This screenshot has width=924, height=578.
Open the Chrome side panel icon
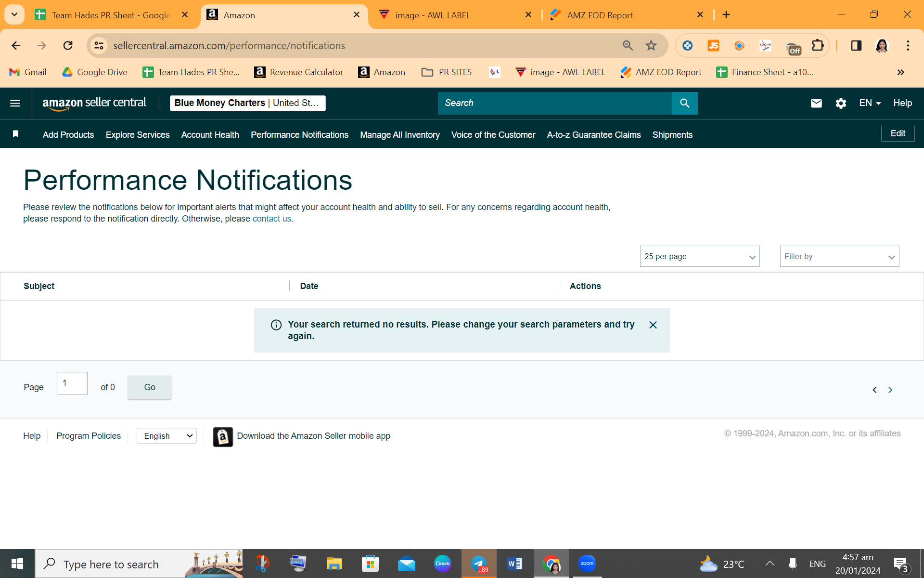(x=856, y=45)
